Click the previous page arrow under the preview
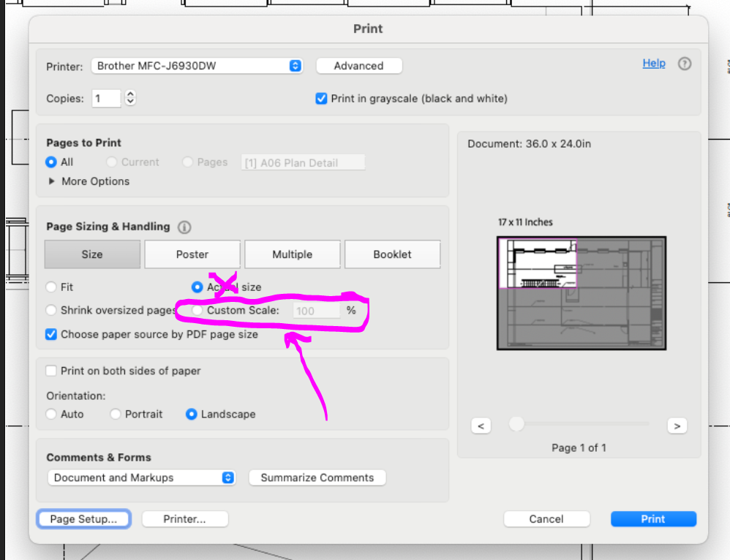The width and height of the screenshot is (730, 560). tap(481, 425)
